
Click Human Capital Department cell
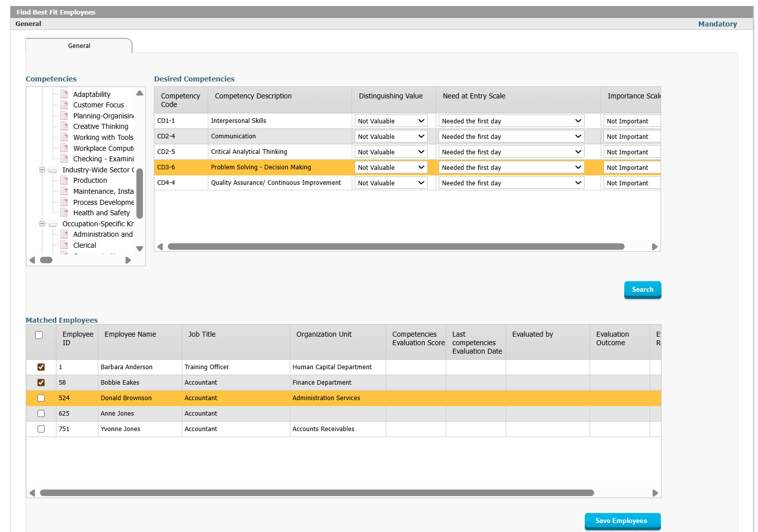pyautogui.click(x=338, y=367)
